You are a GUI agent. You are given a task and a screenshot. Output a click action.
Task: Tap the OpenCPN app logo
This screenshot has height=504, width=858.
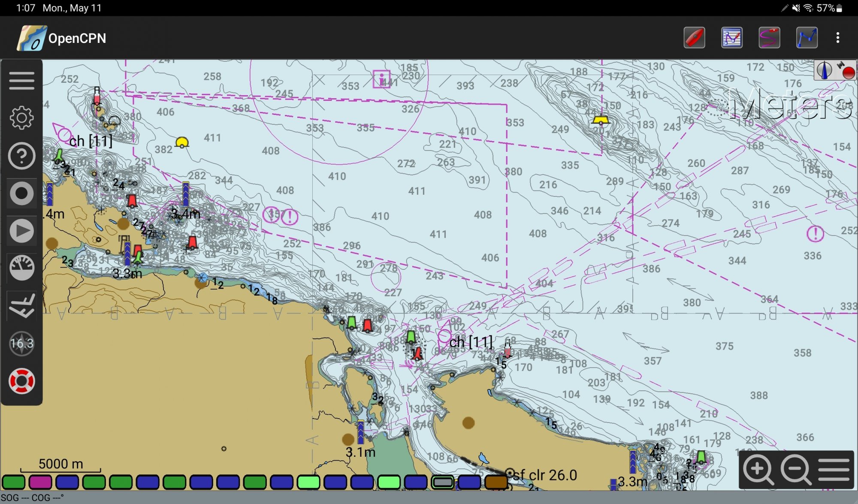pos(31,38)
